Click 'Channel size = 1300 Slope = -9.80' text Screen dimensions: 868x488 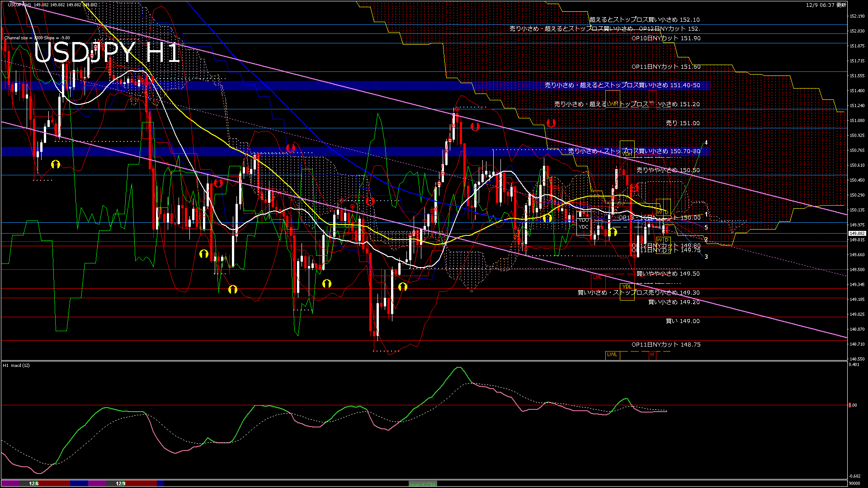click(x=37, y=38)
